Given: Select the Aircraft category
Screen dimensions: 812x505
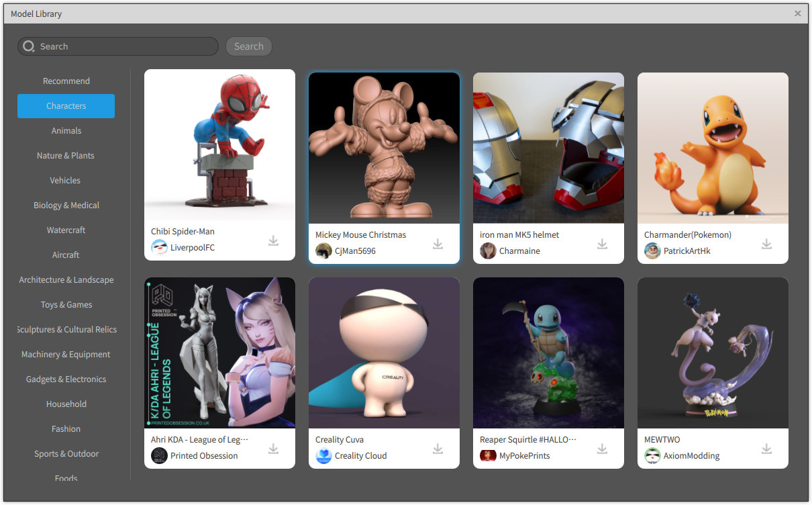Looking at the screenshot, I should pyautogui.click(x=66, y=255).
